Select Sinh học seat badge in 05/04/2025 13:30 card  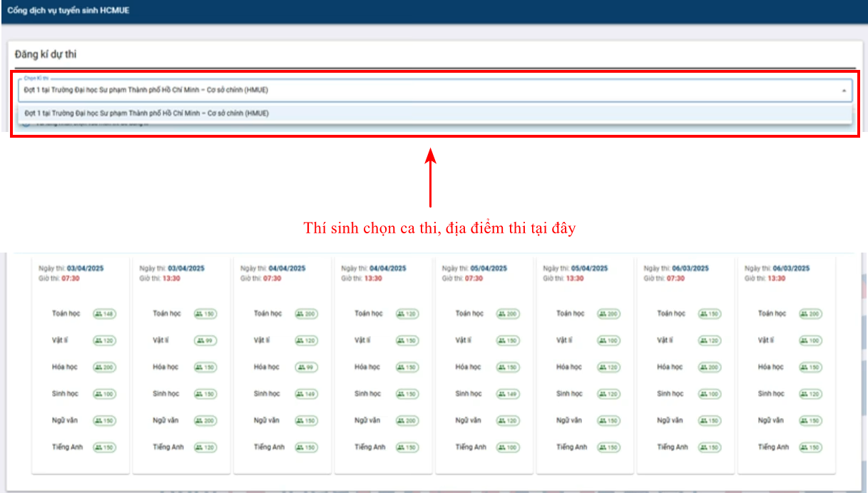coord(609,394)
